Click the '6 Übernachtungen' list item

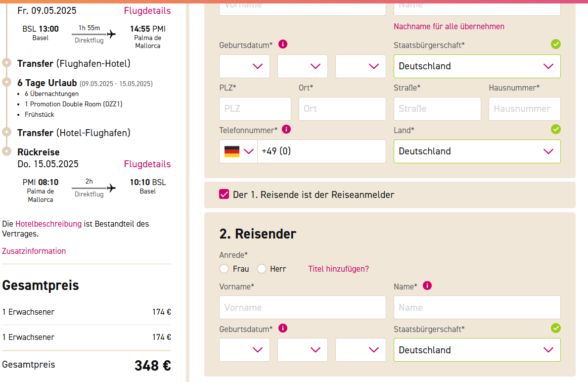(x=52, y=94)
